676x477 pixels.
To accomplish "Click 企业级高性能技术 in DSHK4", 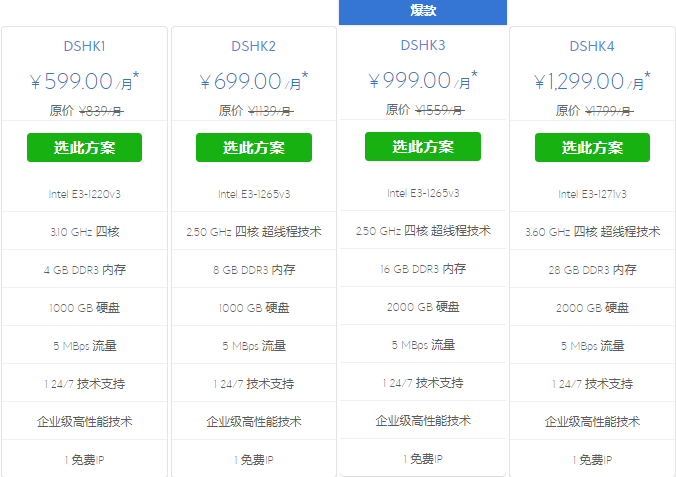I will tap(592, 422).
